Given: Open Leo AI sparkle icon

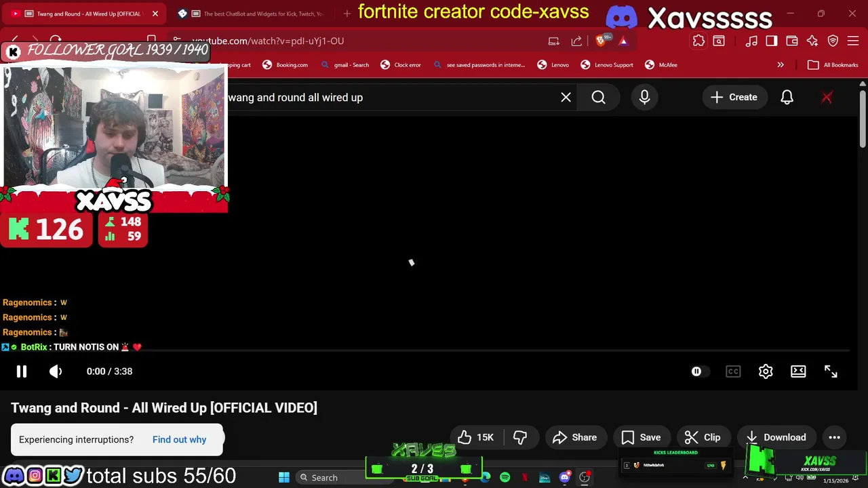Looking at the screenshot, I should click(x=812, y=41).
